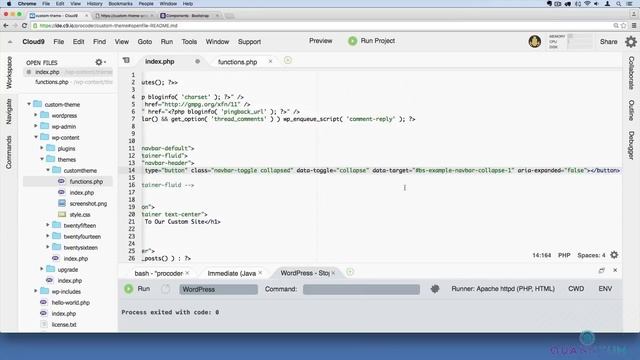
Task: Click the browser back arrow
Action: (6, 26)
